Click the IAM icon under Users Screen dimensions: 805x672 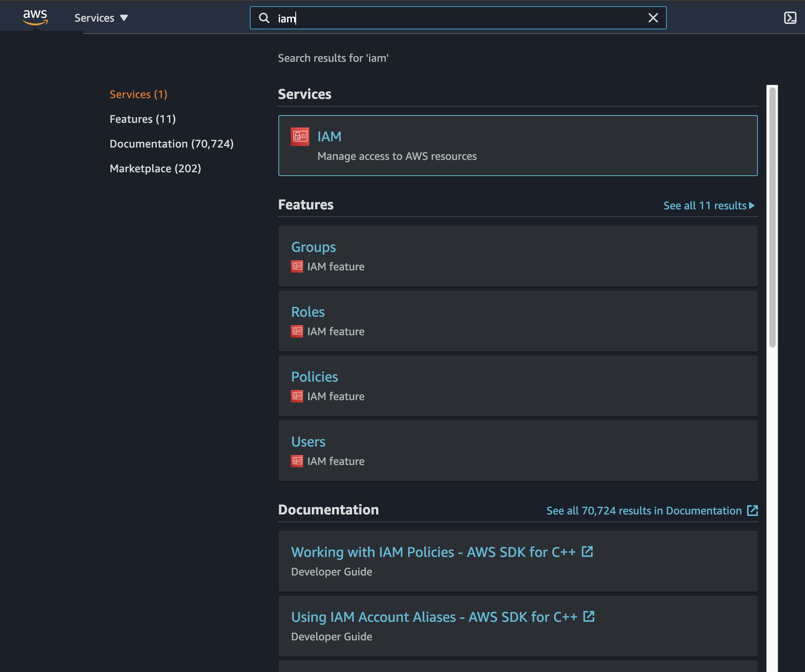click(297, 461)
